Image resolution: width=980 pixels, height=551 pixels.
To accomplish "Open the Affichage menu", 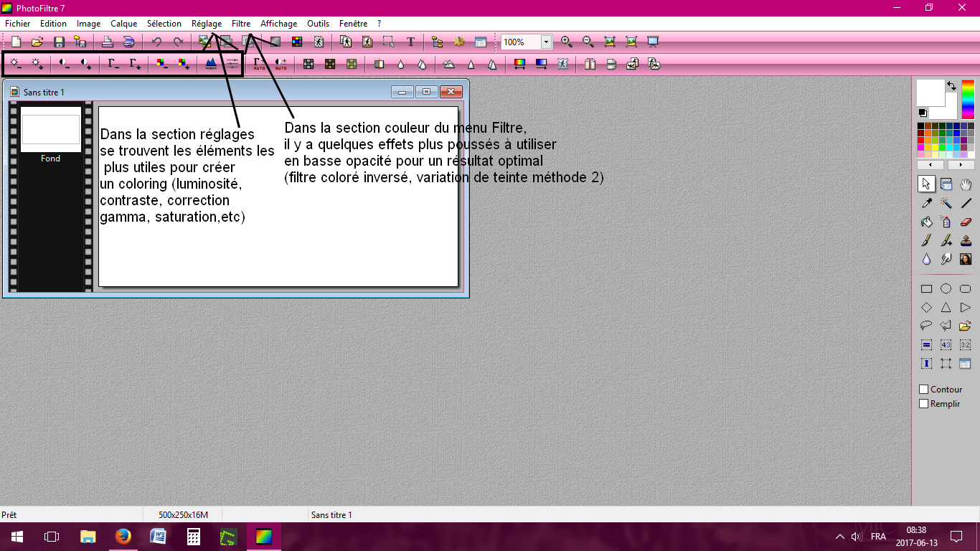I will [278, 24].
